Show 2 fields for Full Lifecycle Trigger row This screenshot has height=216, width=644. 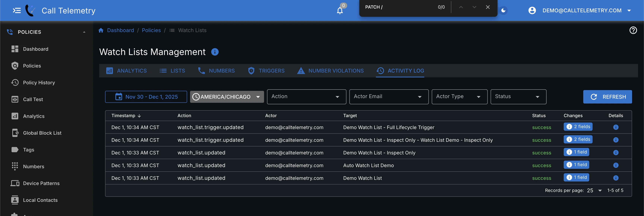coord(578,127)
